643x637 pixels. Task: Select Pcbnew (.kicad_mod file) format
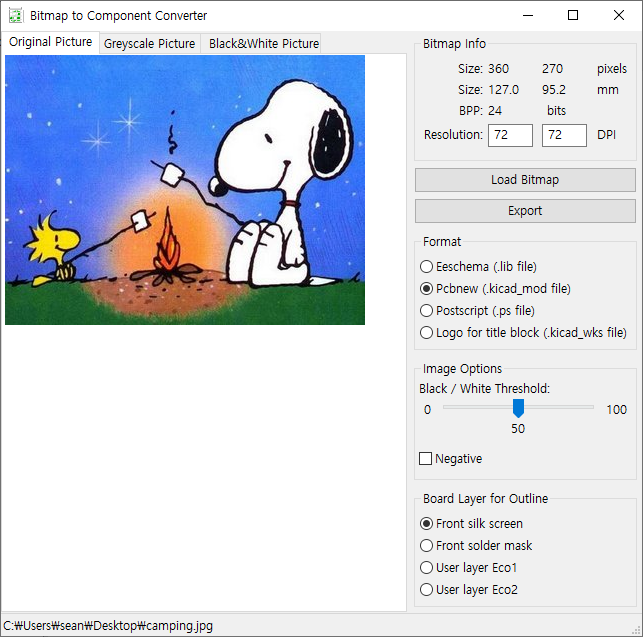click(495, 289)
